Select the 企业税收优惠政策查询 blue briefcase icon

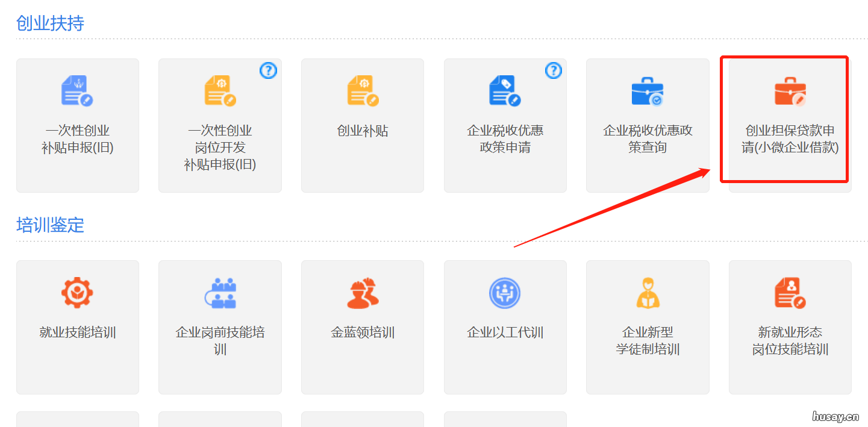click(648, 92)
